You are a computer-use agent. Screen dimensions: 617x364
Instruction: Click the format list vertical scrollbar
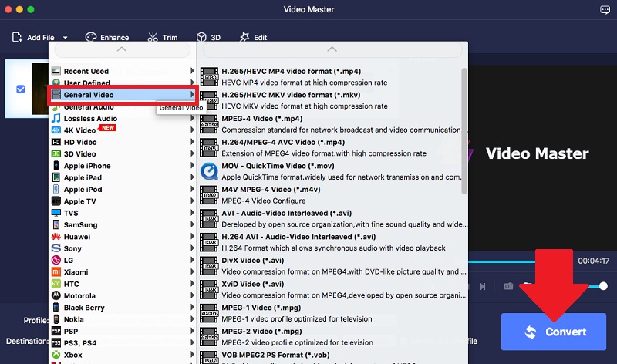464,131
